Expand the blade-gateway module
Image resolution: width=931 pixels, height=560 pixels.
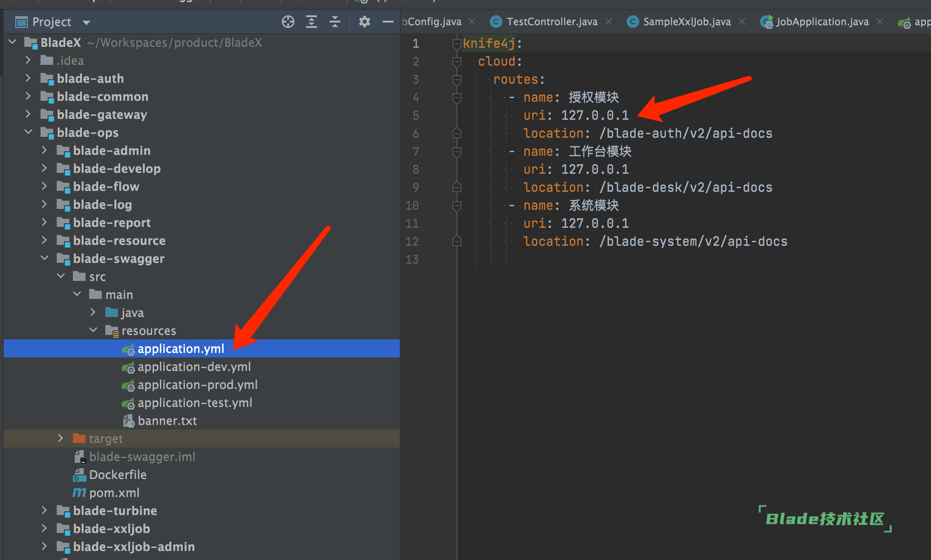click(28, 114)
